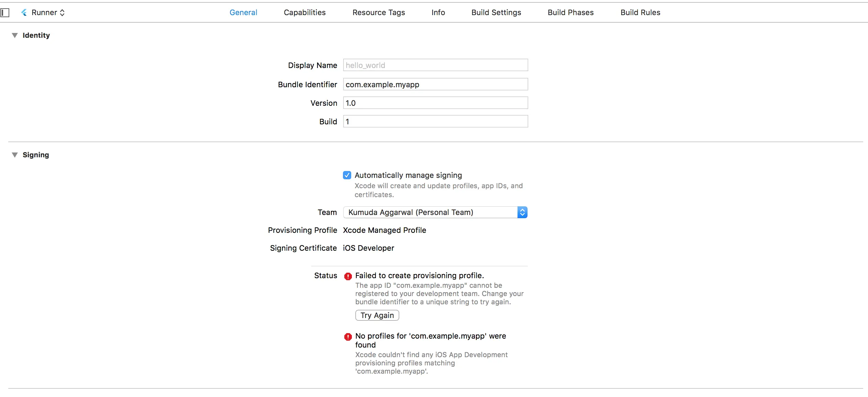Collapse the Identity section
The image size is (868, 397).
[14, 35]
